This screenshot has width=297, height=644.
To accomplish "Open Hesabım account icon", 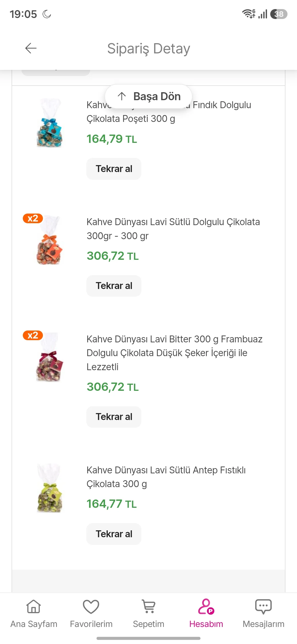I will pos(206,606).
